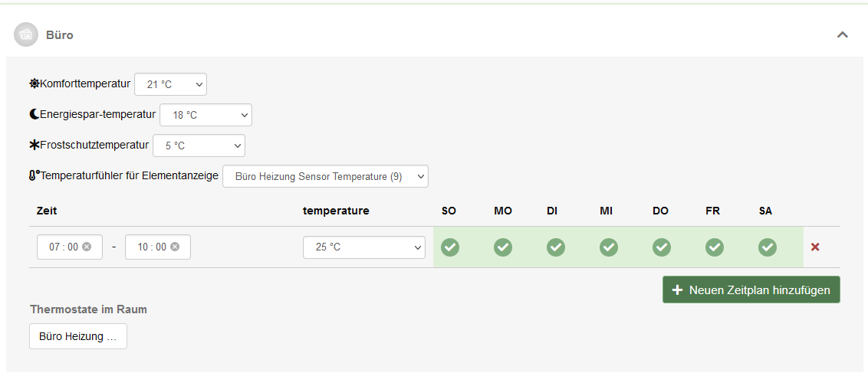Click the Energiespar moon icon
Viewport: 868px width, 373px height.
coord(35,114)
